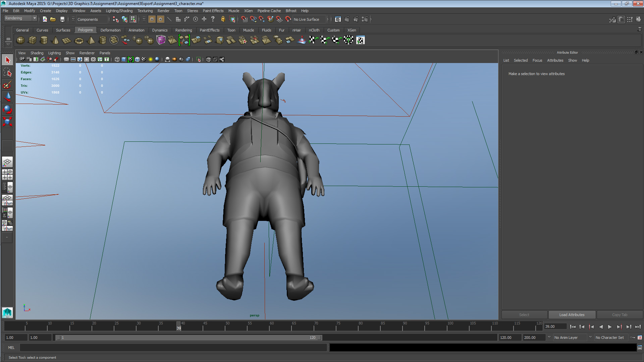The width and height of the screenshot is (644, 362).
Task: Create a polygon sphere from the Polygons shelf
Action: (x=20, y=40)
